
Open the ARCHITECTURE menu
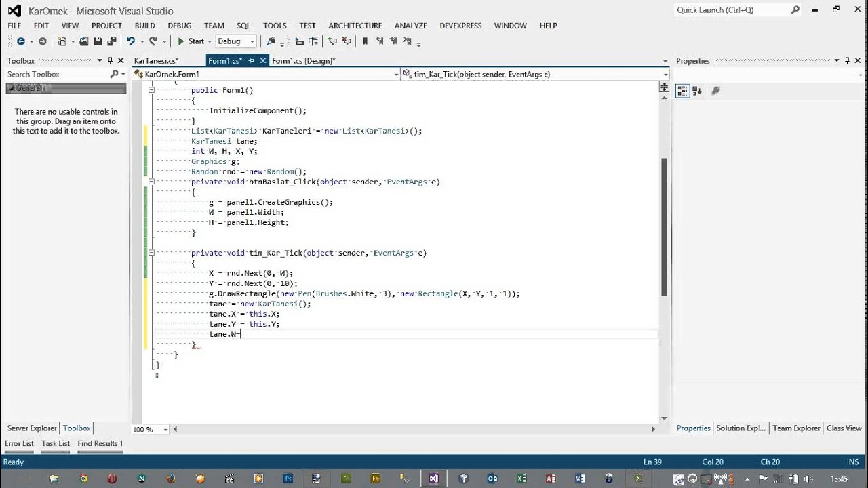(355, 26)
